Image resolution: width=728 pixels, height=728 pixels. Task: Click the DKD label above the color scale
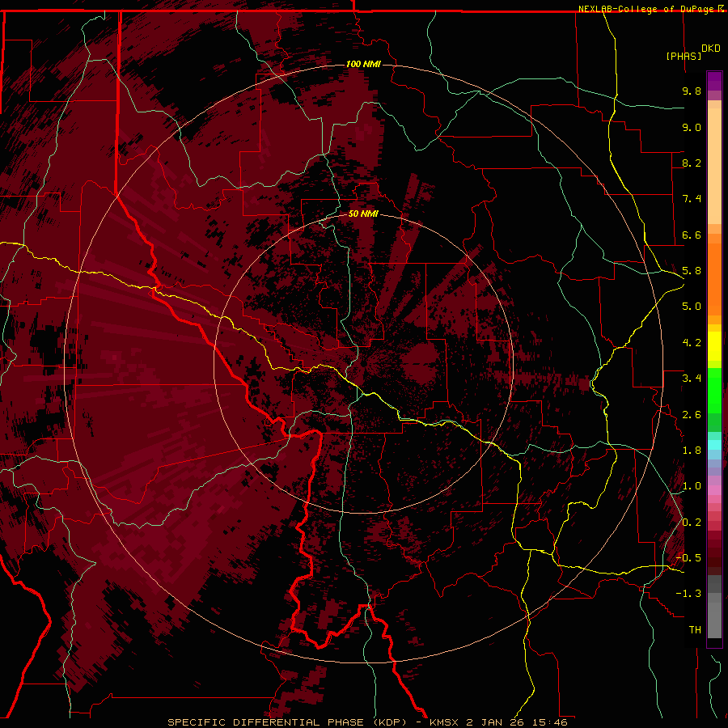pos(711,49)
